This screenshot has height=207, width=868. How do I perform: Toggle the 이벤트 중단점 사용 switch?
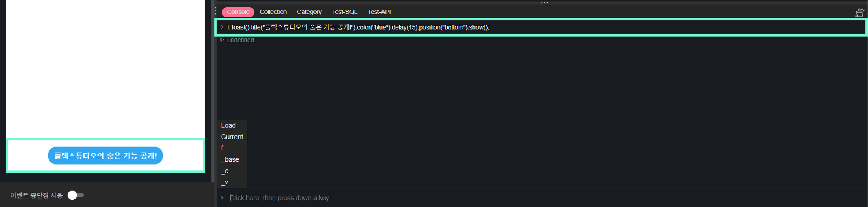(76, 195)
